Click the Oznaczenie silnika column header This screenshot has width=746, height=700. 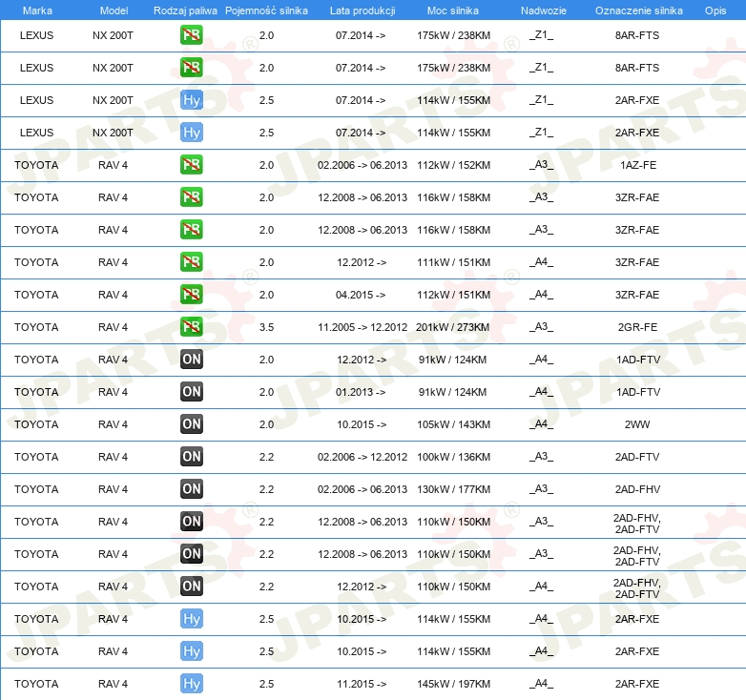637,10
